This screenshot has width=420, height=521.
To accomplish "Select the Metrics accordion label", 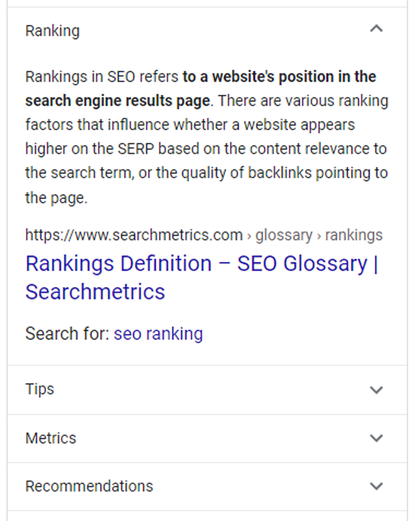I will pyautogui.click(x=51, y=438).
